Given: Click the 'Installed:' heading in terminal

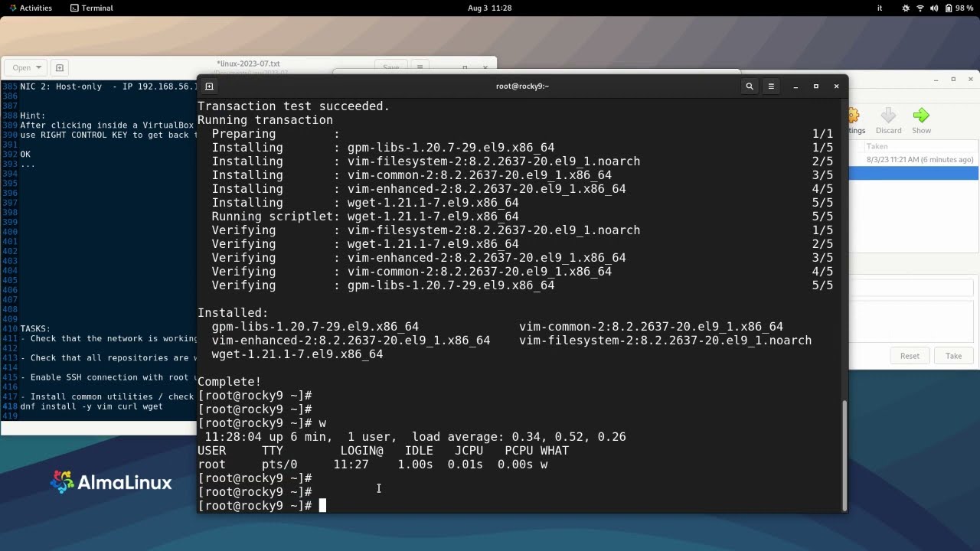Looking at the screenshot, I should [233, 313].
